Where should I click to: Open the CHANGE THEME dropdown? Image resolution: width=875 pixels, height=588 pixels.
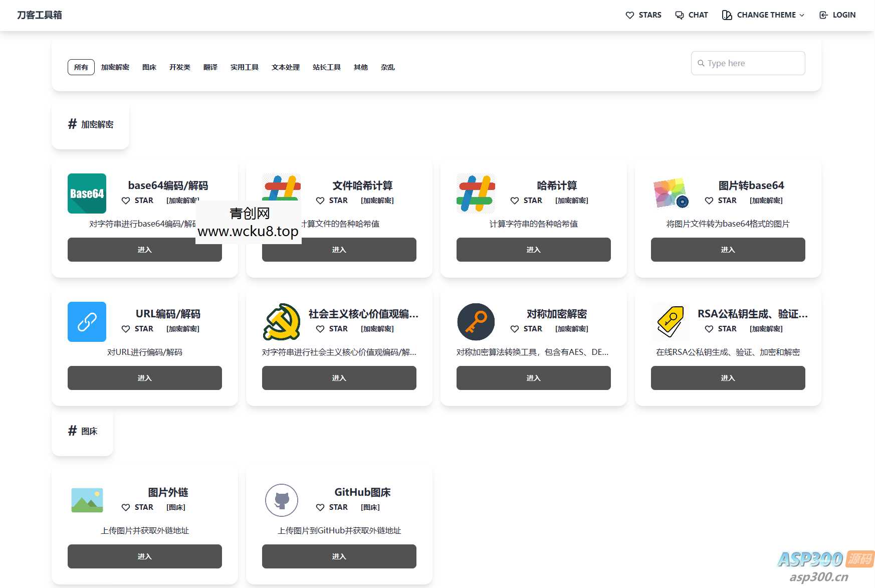point(762,15)
